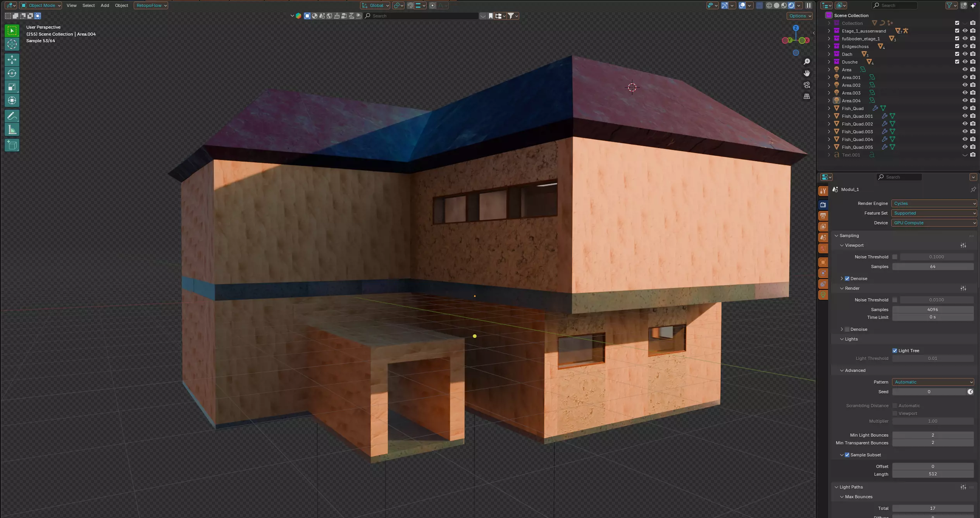
Task: Expand the Dach collection
Action: (829, 54)
